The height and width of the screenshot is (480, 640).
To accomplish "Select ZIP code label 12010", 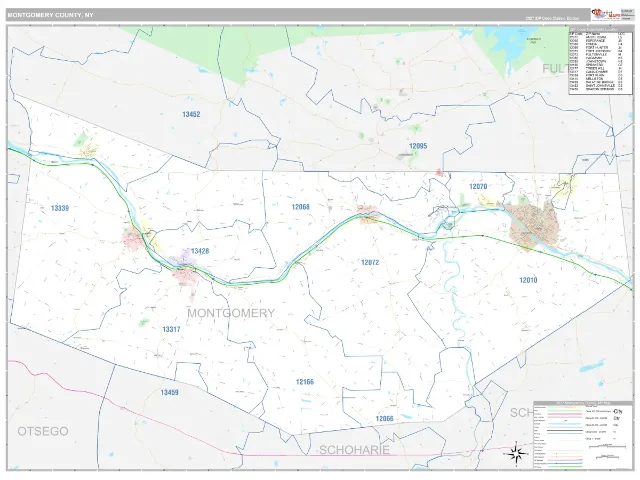I will [x=528, y=280].
